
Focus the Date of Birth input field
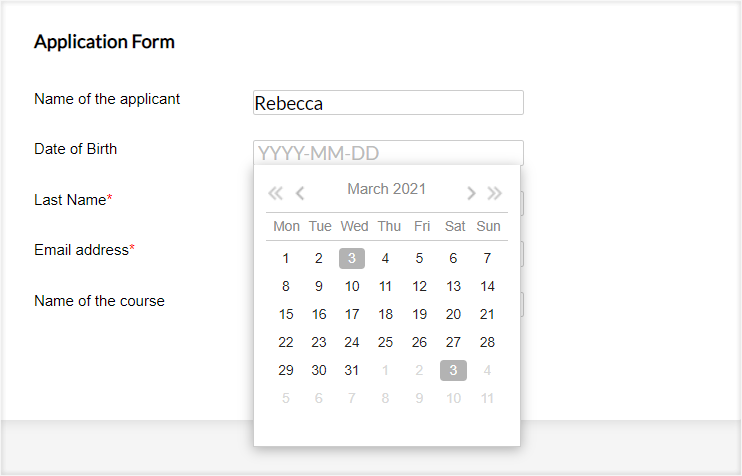[388, 153]
